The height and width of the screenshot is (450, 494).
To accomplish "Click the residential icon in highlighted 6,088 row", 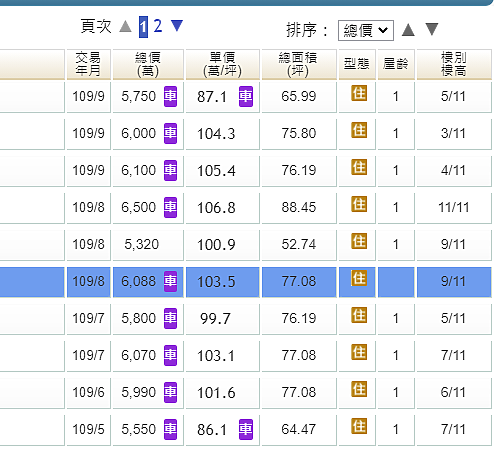I will pyautogui.click(x=359, y=278).
